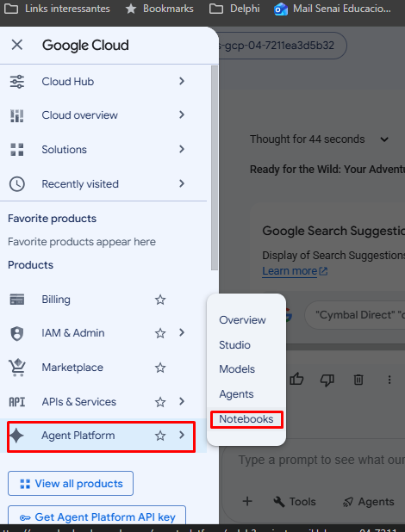Click the IAM & Admin shield icon
This screenshot has height=532, width=405.
pos(17,333)
